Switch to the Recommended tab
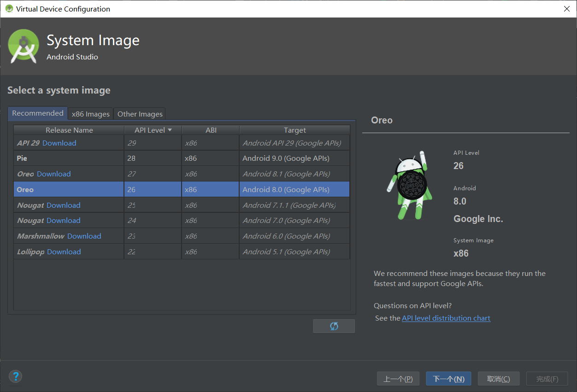This screenshot has width=577, height=392. [38, 113]
